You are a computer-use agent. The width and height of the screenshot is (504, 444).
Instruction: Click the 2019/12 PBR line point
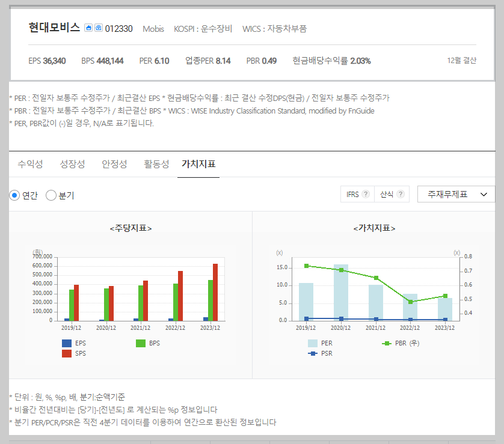tap(306, 266)
